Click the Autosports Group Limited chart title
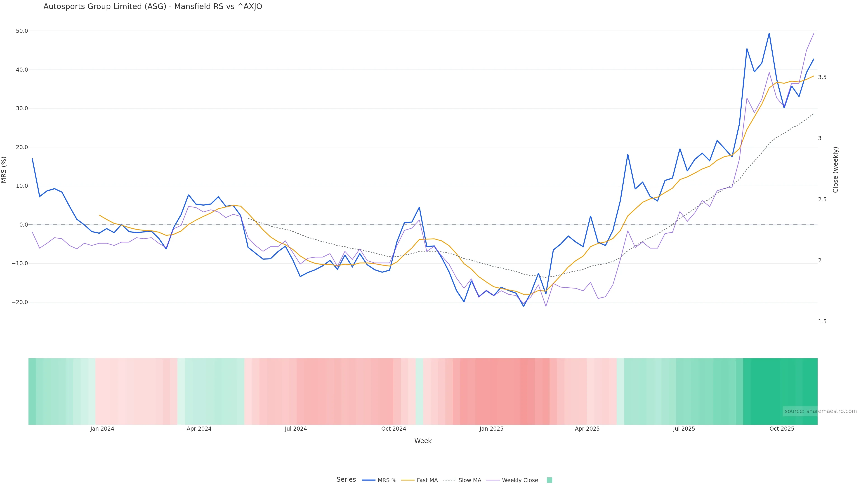 click(153, 6)
